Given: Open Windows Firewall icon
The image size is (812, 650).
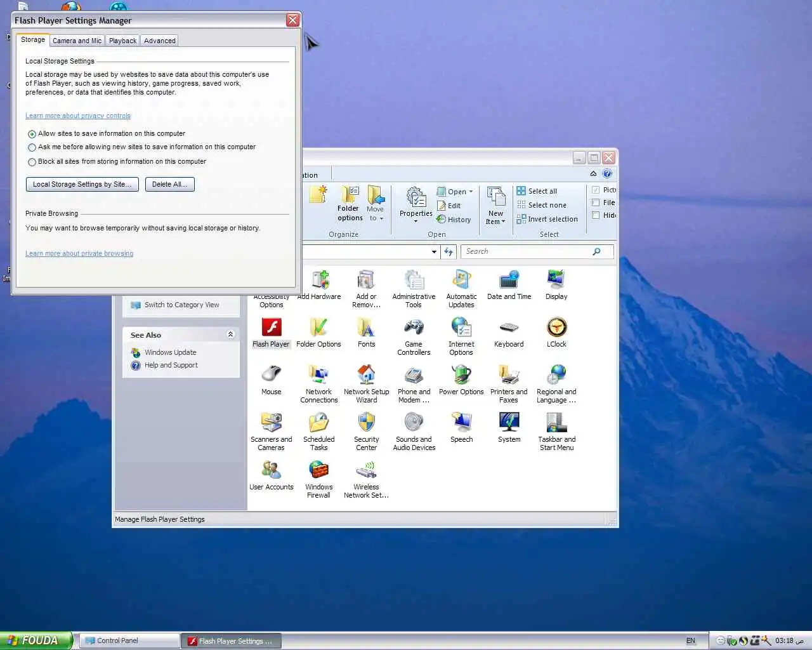Looking at the screenshot, I should (319, 479).
